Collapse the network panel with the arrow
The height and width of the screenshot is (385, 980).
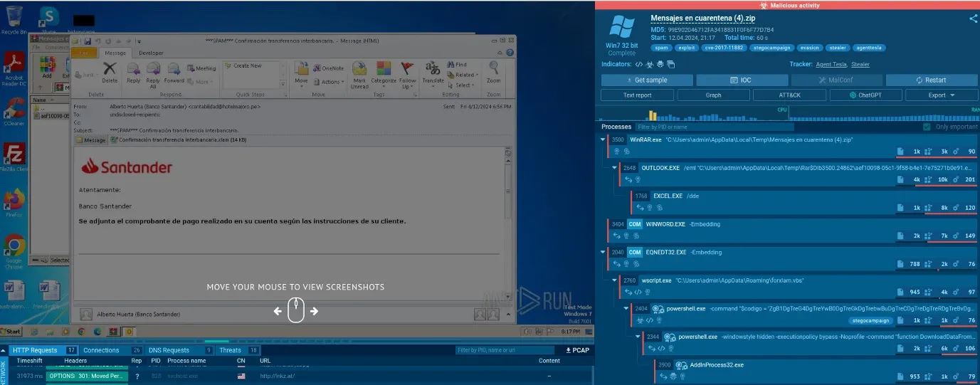(4, 350)
